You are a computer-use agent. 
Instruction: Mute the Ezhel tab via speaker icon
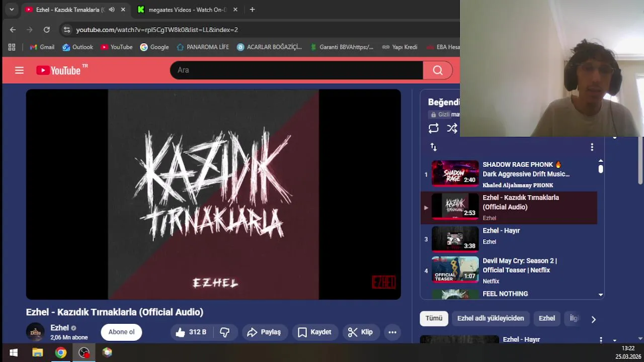tap(112, 10)
